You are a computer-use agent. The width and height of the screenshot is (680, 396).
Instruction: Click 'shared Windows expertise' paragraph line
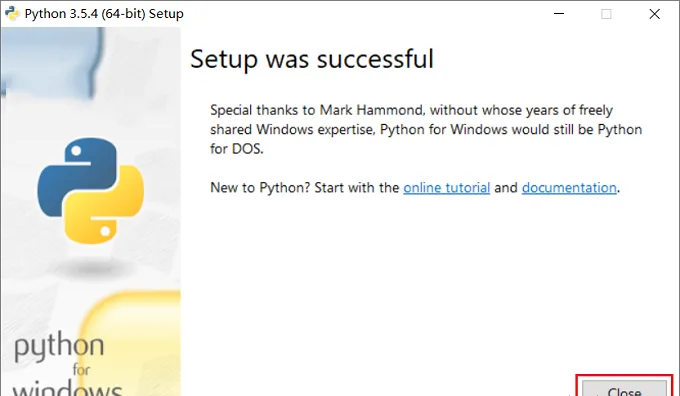(x=426, y=129)
